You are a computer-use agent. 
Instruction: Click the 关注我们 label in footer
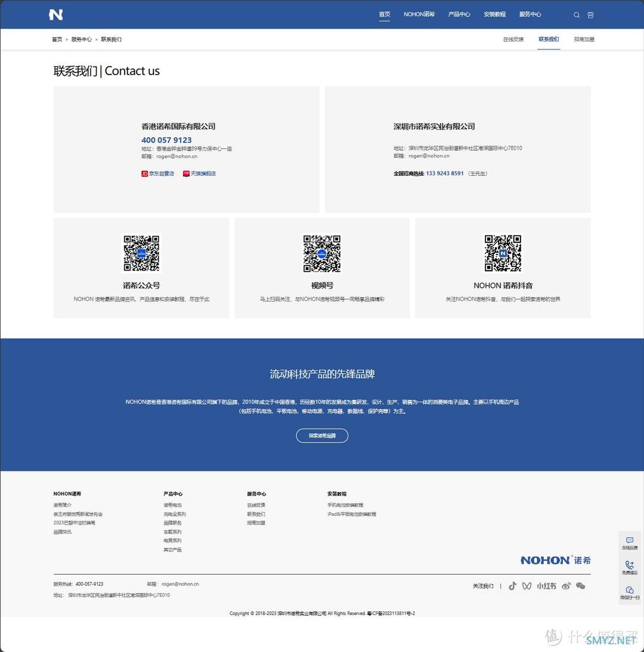[483, 586]
